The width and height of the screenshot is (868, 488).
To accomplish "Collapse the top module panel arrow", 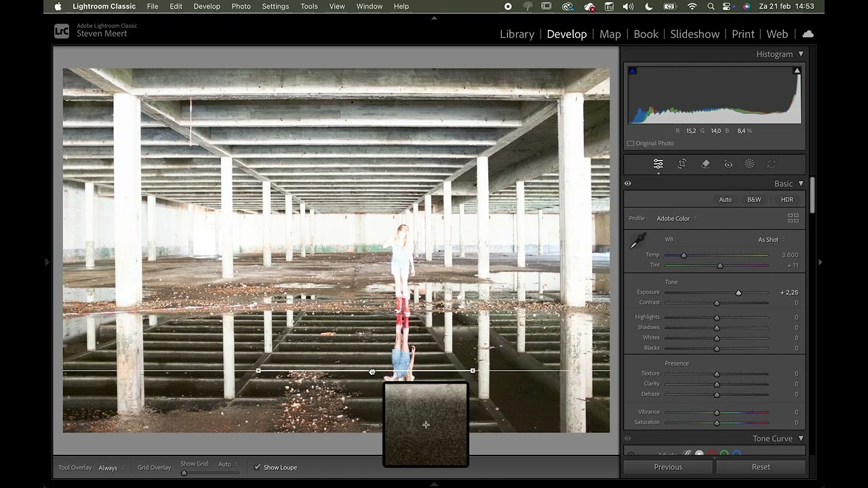I will (x=434, y=18).
